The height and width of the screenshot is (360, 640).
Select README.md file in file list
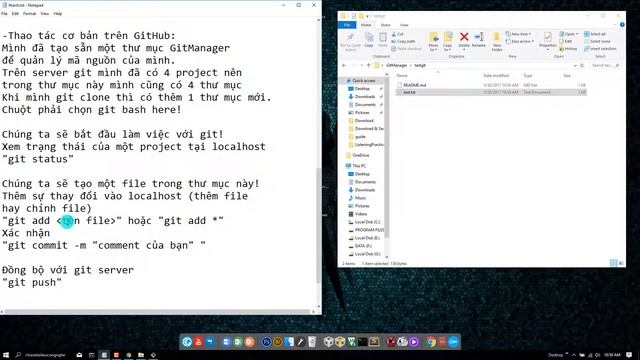point(491,85)
